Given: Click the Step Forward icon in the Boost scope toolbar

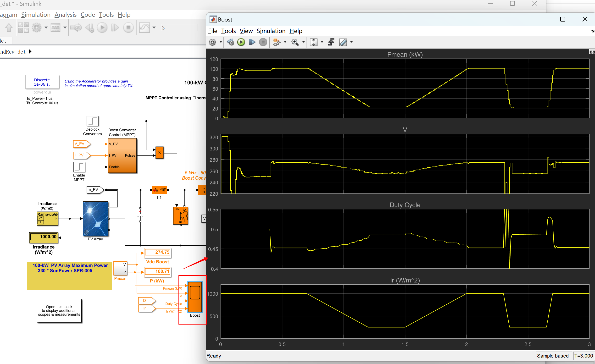Looking at the screenshot, I should click(252, 42).
